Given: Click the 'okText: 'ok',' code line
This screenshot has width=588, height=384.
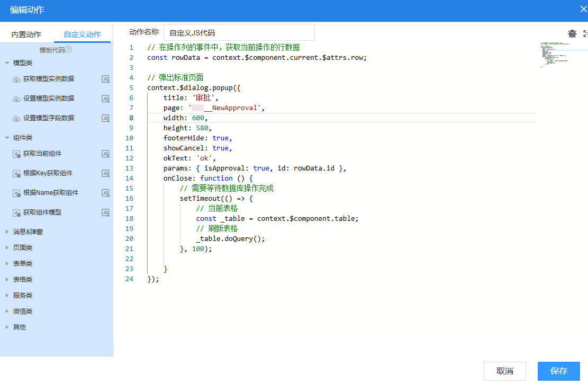Looking at the screenshot, I should pyautogui.click(x=190, y=158).
